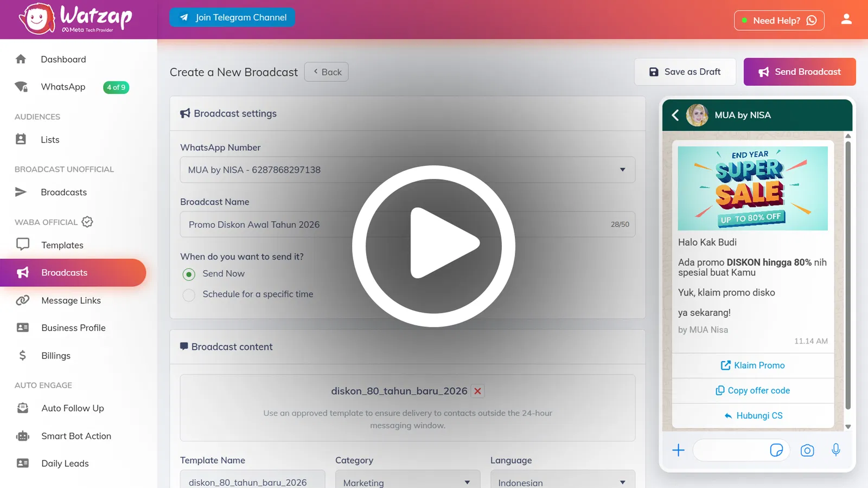Click the preview plus attach icon

pyautogui.click(x=678, y=450)
